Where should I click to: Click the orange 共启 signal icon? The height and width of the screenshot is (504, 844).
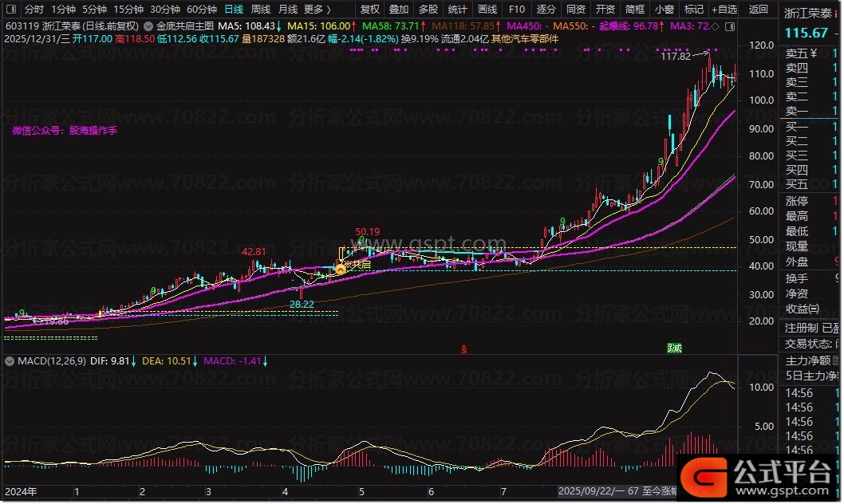point(341,270)
